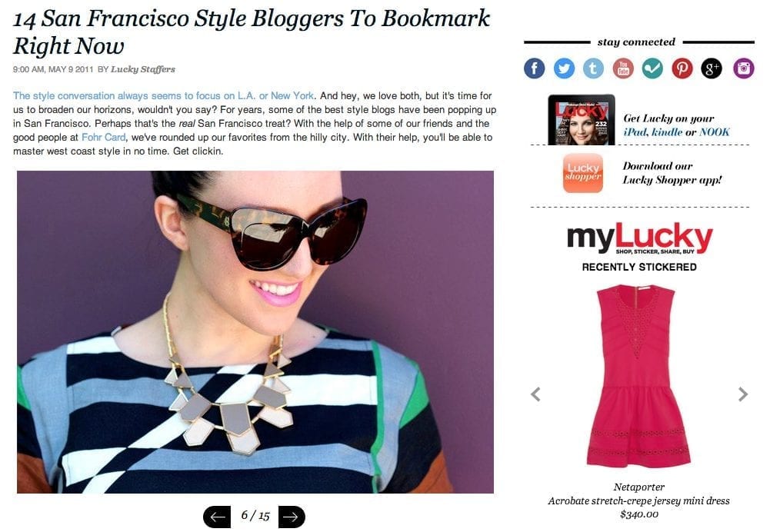Click the iPad, kindle or NOOK link

coord(676,132)
